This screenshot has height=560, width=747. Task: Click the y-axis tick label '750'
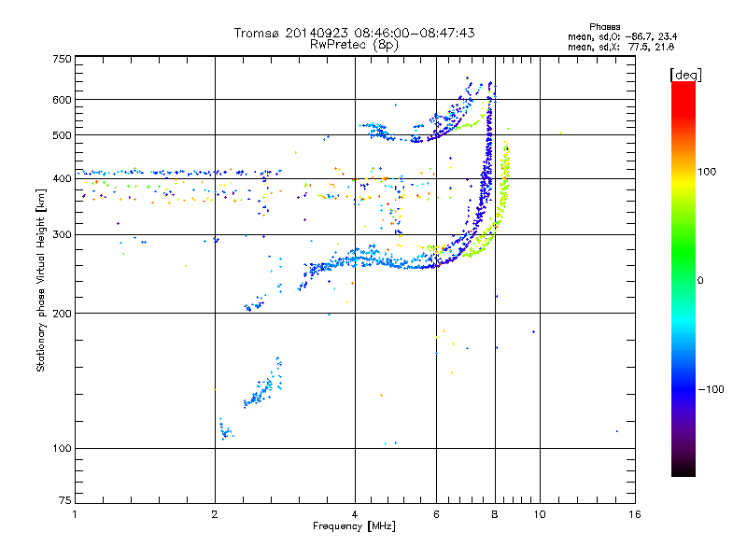[x=62, y=59]
